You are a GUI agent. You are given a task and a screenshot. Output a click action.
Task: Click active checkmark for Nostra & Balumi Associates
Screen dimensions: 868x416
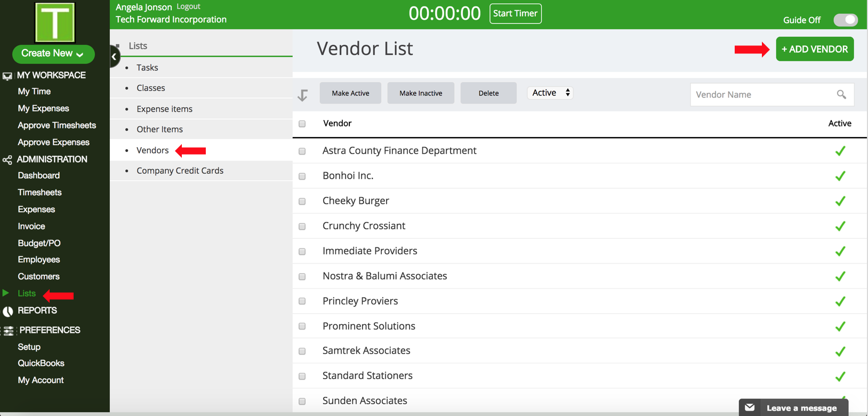840,276
